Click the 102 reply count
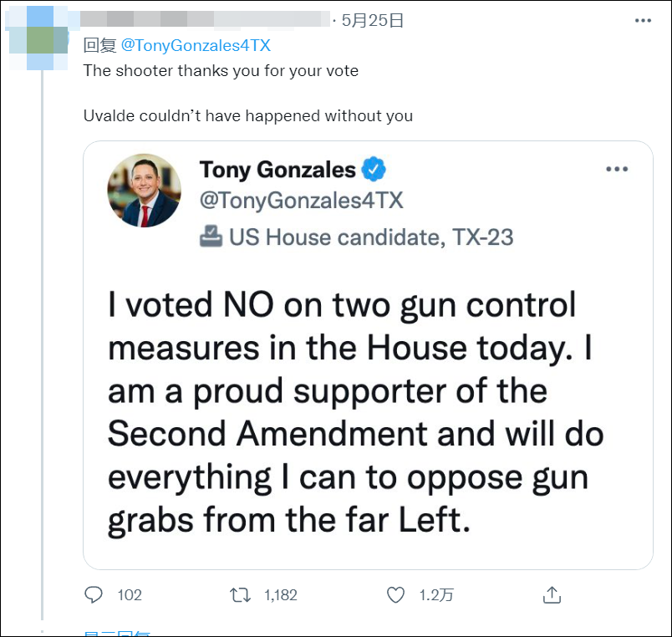The image size is (672, 637). tap(129, 595)
